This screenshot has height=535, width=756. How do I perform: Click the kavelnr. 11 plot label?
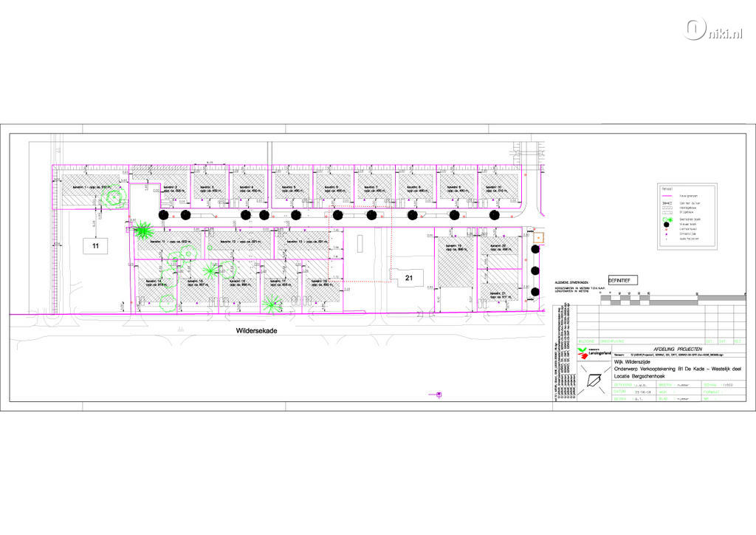pyautogui.click(x=172, y=241)
